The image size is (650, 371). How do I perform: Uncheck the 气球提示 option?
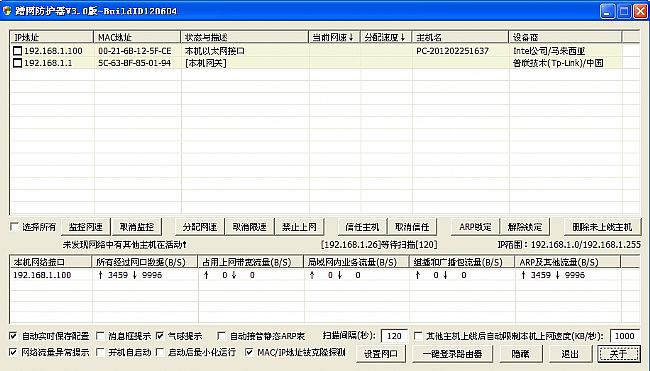click(160, 336)
